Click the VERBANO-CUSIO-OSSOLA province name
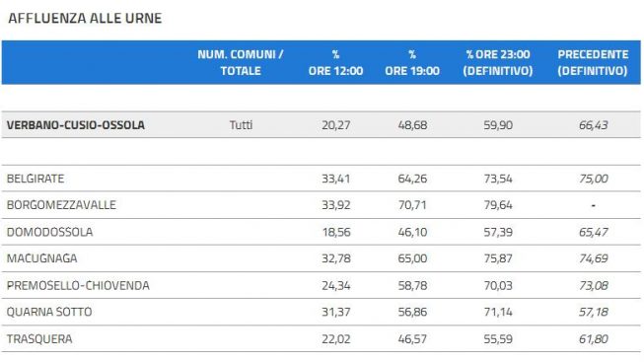The height and width of the screenshot is (362, 644). (x=76, y=125)
